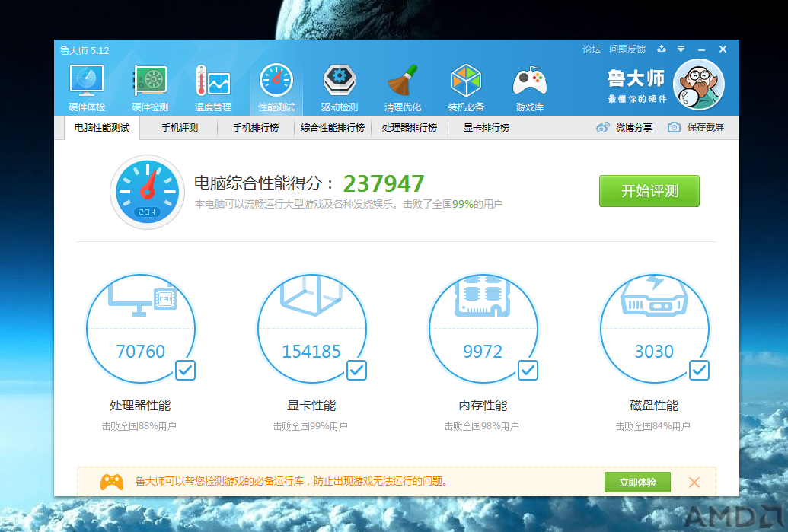
Task: Click the 击败全国84%用户 text
Action: (652, 426)
